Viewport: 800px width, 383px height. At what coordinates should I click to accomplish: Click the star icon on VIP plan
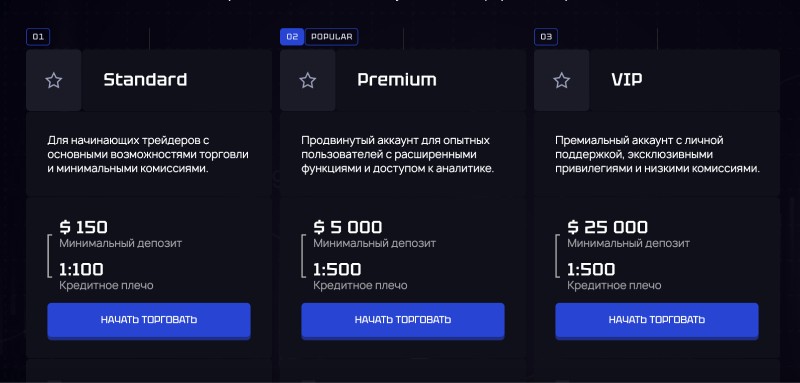pyautogui.click(x=562, y=81)
